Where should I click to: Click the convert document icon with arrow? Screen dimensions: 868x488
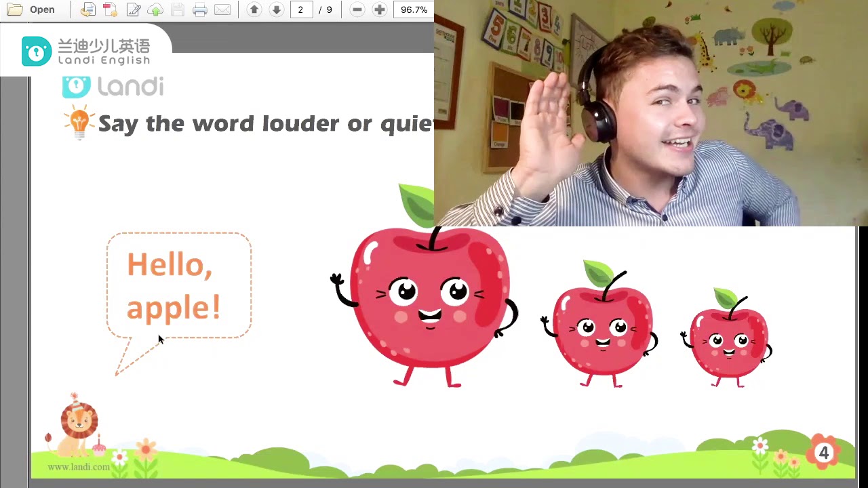tap(87, 10)
